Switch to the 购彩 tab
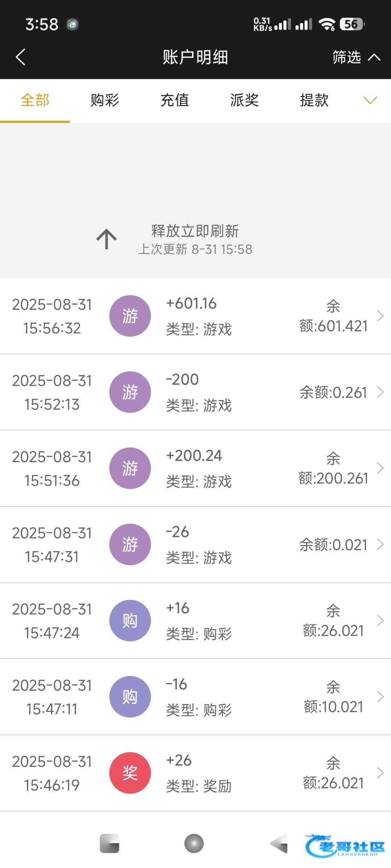Viewport: 391px width, 868px height. (x=105, y=100)
